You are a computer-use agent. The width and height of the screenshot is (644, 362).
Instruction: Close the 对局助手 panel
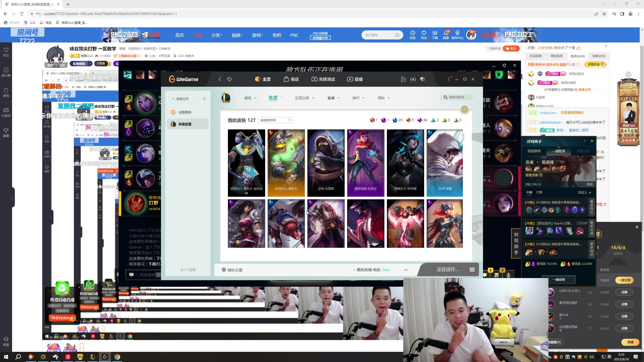coord(592,141)
